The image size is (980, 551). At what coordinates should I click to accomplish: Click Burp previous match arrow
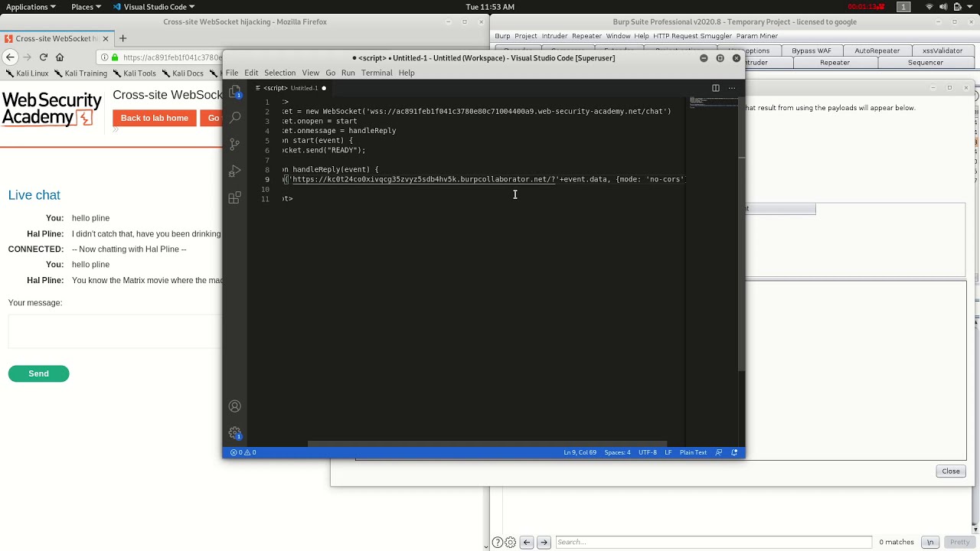coord(527,543)
